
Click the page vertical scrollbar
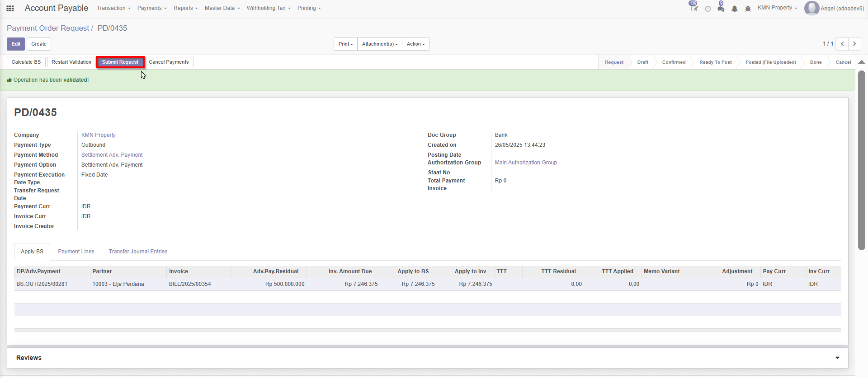coord(862,160)
